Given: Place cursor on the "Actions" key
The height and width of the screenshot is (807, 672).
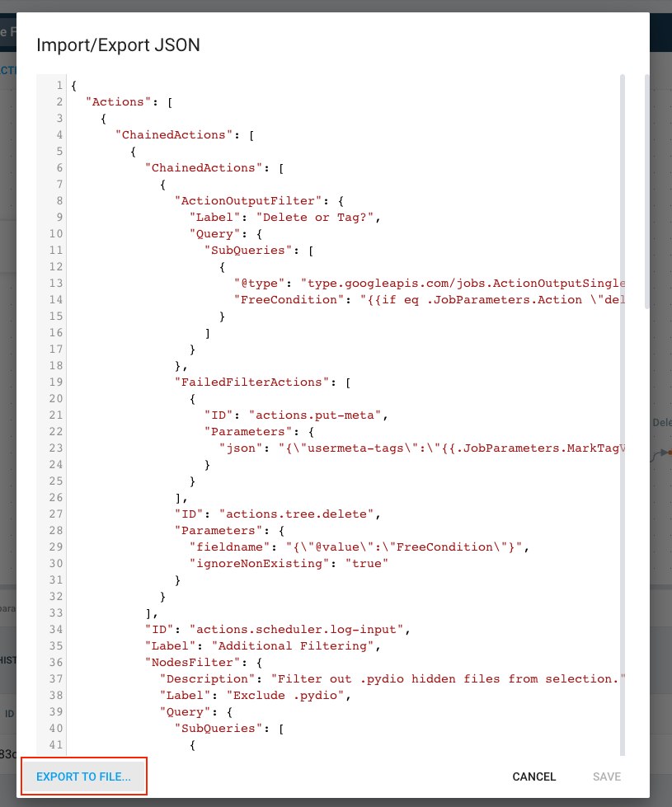Looking at the screenshot, I should [x=119, y=102].
